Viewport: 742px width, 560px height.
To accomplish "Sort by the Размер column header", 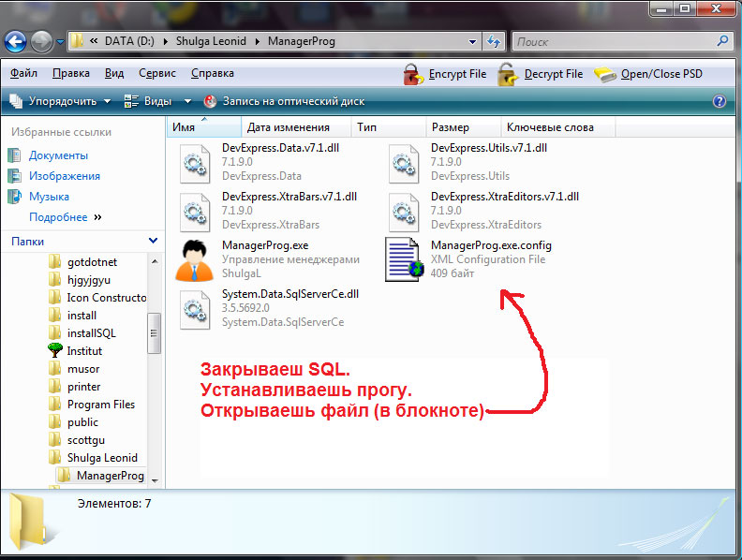I will (x=464, y=127).
